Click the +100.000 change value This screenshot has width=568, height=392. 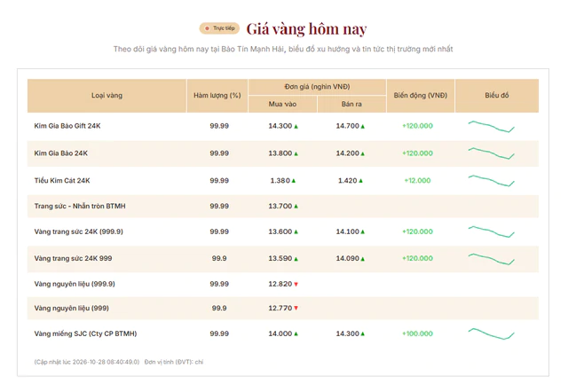point(417,333)
